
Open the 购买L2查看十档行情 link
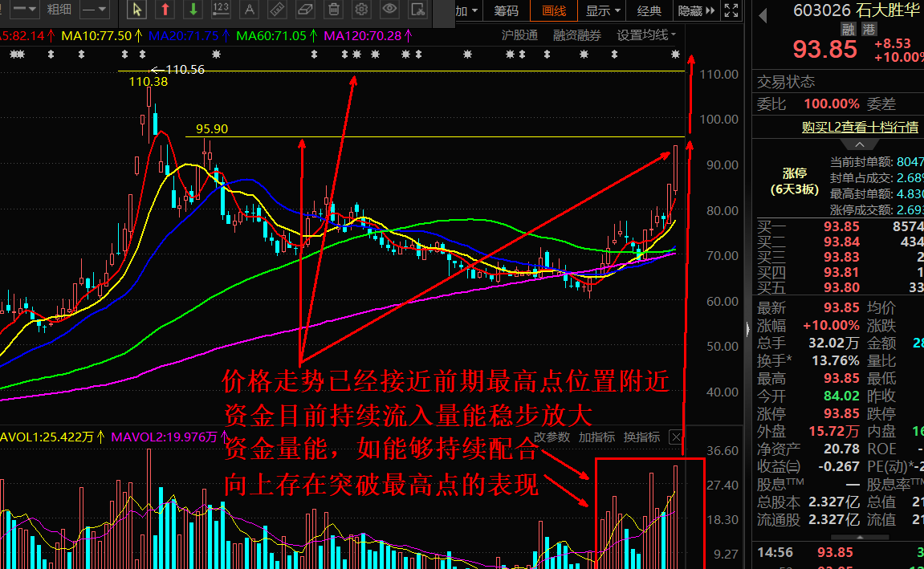click(860, 127)
